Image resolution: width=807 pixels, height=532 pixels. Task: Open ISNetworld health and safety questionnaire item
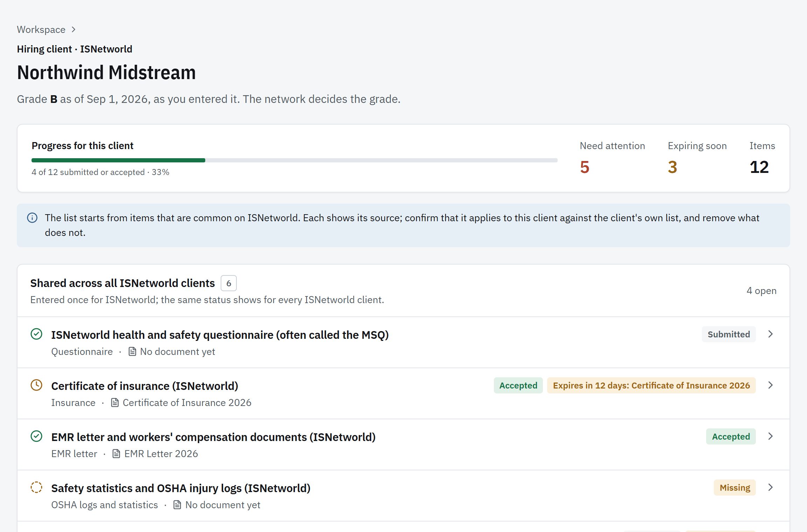[x=220, y=335]
